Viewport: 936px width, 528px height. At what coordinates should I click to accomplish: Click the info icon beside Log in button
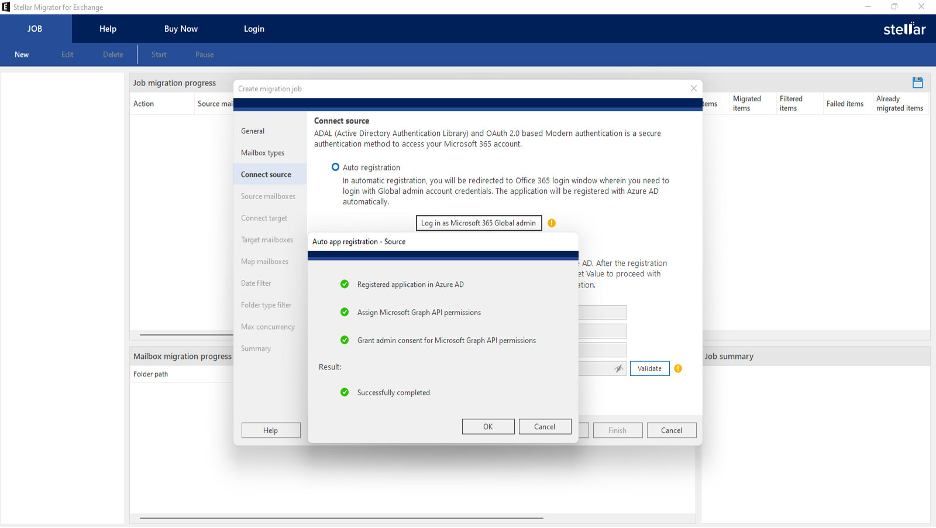552,223
